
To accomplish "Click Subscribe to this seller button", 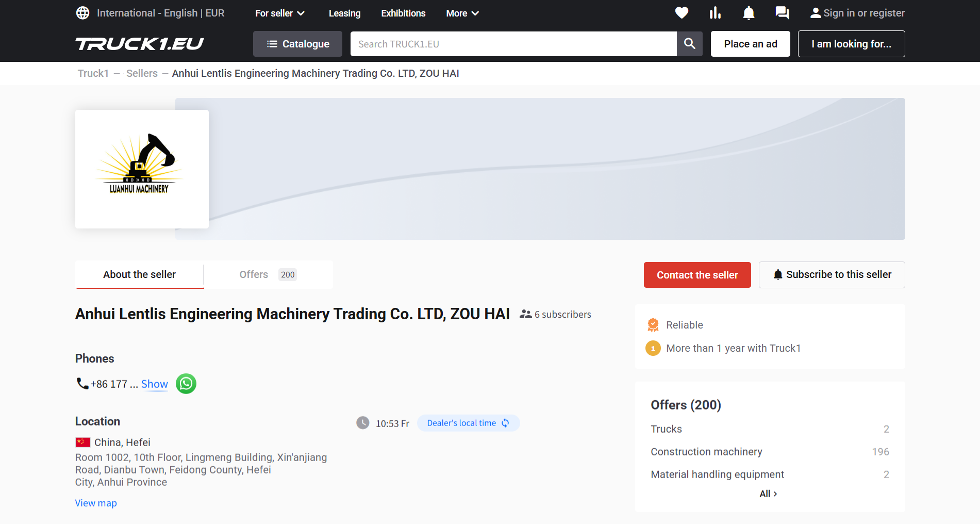I will click(832, 275).
